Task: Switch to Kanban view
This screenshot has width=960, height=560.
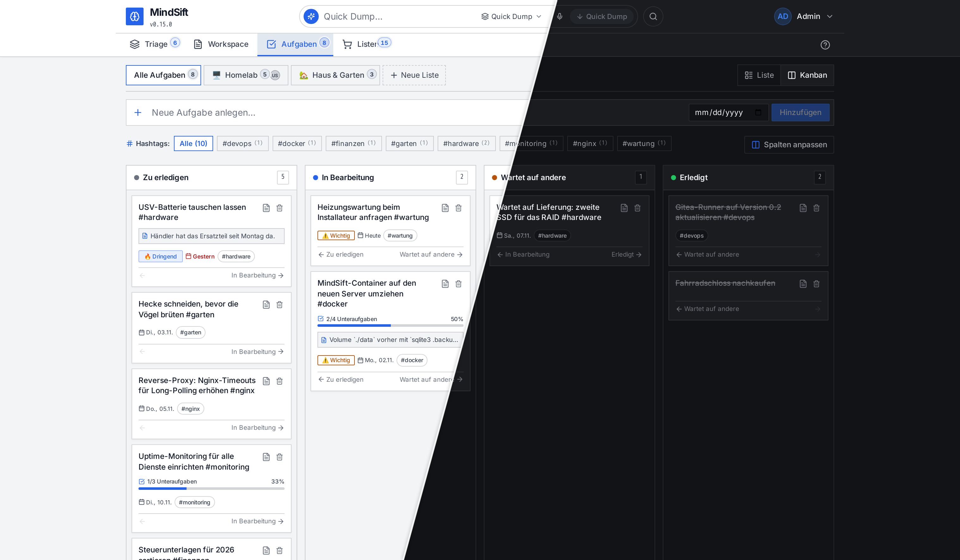Action: pyautogui.click(x=807, y=75)
